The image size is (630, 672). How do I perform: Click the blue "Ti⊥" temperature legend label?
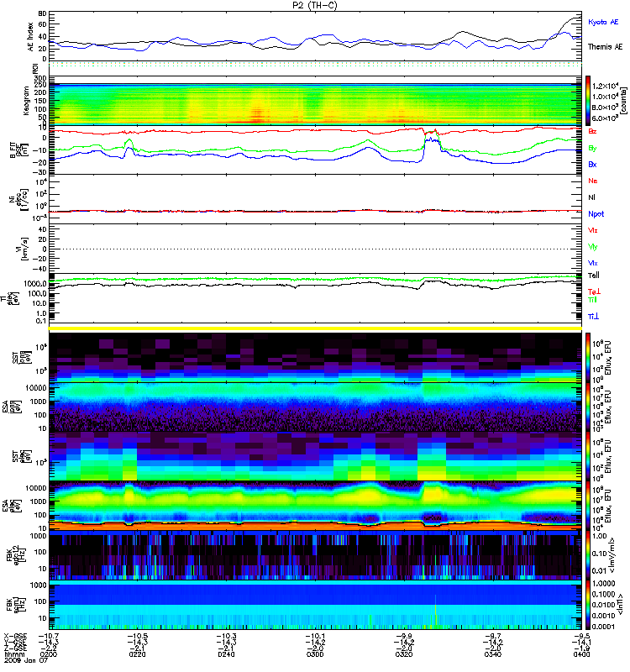pyautogui.click(x=593, y=317)
